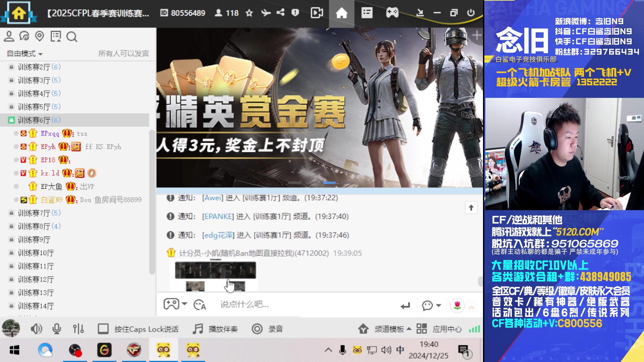Select user EP18 in channel list
Viewport: 644px width, 362px height.
coord(48,160)
